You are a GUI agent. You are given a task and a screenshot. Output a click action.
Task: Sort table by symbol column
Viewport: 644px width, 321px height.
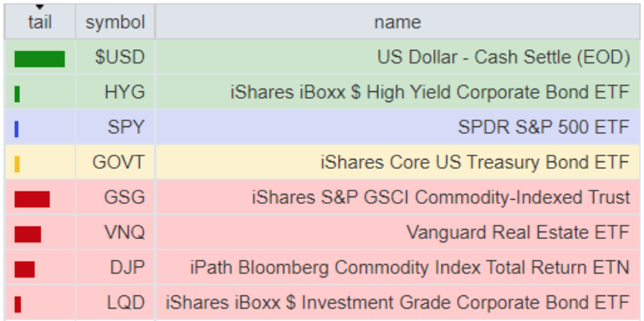115,23
